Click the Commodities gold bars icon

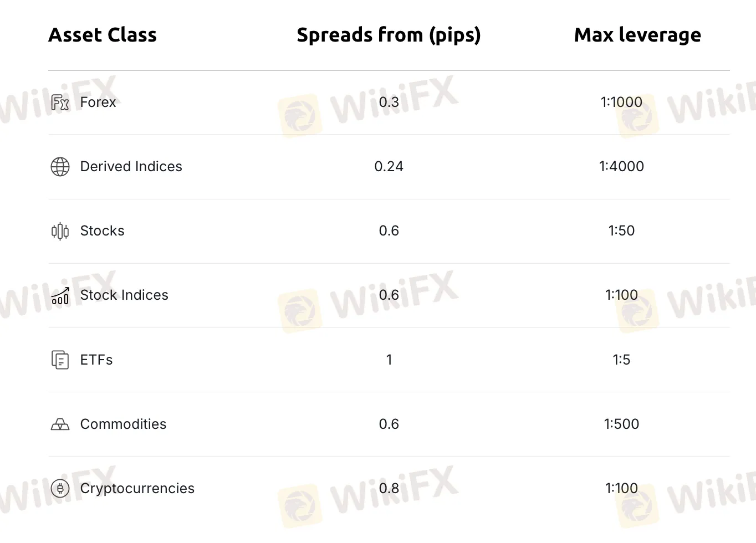pyautogui.click(x=60, y=424)
